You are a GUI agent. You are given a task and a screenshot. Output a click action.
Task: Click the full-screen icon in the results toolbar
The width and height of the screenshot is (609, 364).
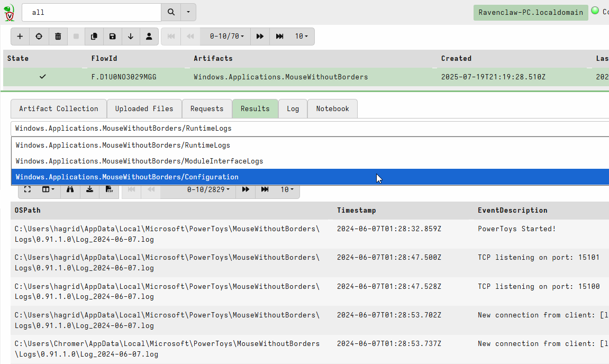pyautogui.click(x=27, y=189)
